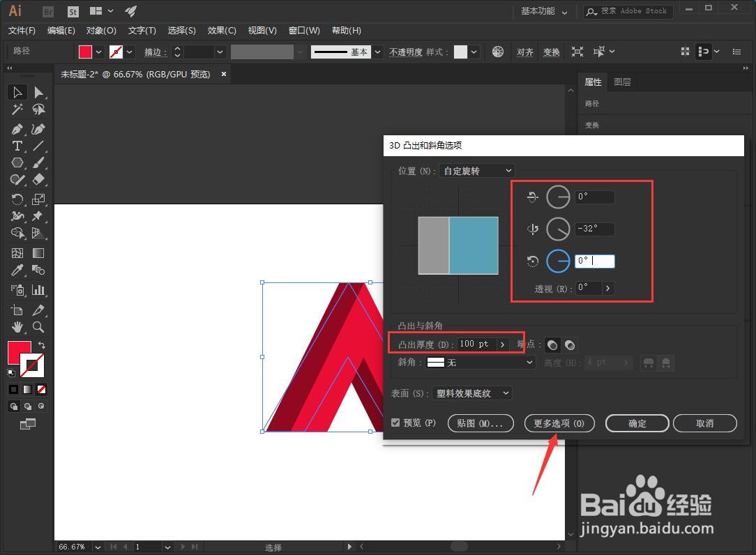Choose the cap-on end cap option

pyautogui.click(x=552, y=345)
